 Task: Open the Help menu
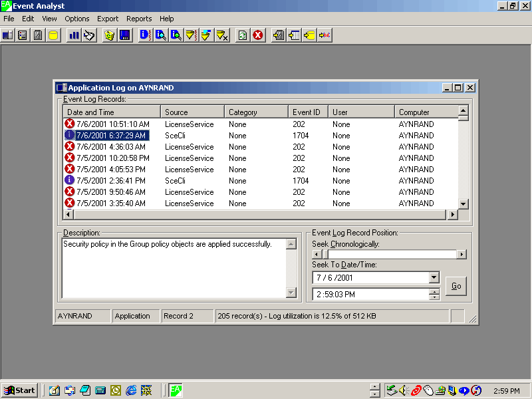coord(167,19)
